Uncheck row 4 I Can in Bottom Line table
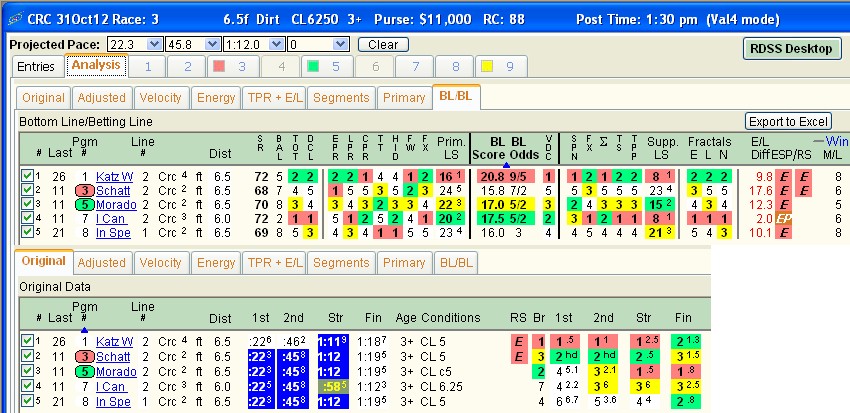Screen dimensions: 850x413 click(x=27, y=219)
